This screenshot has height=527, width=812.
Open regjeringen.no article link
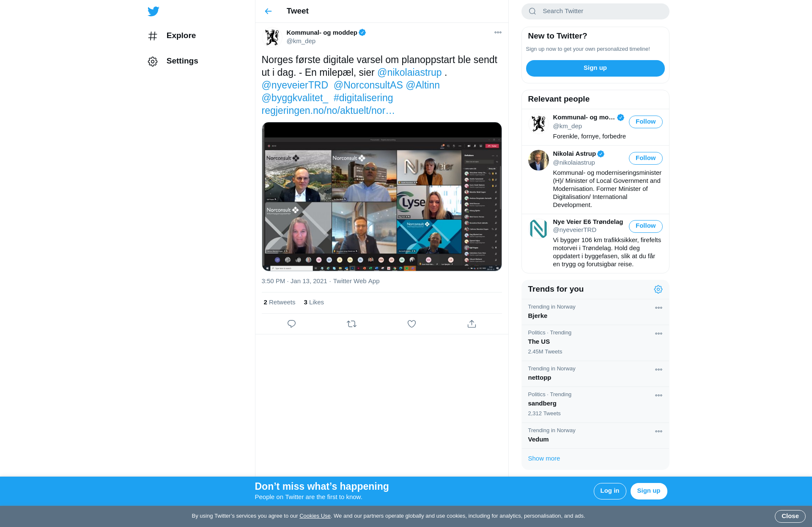[328, 110]
